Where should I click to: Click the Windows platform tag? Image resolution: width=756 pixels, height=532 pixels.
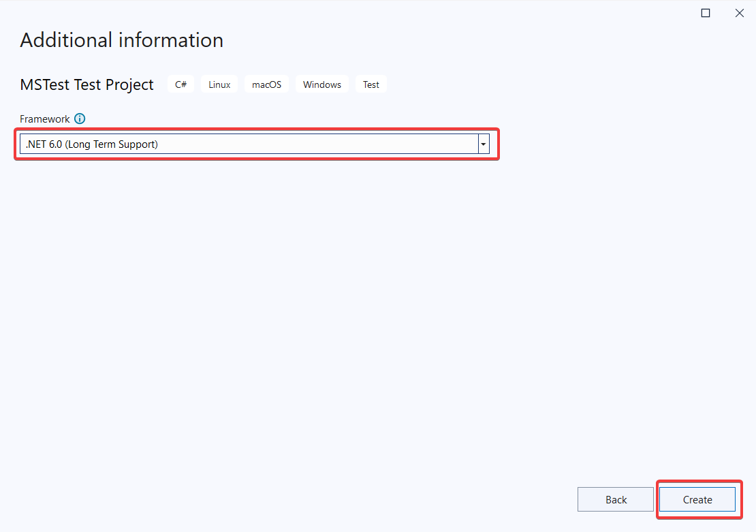[x=321, y=84]
